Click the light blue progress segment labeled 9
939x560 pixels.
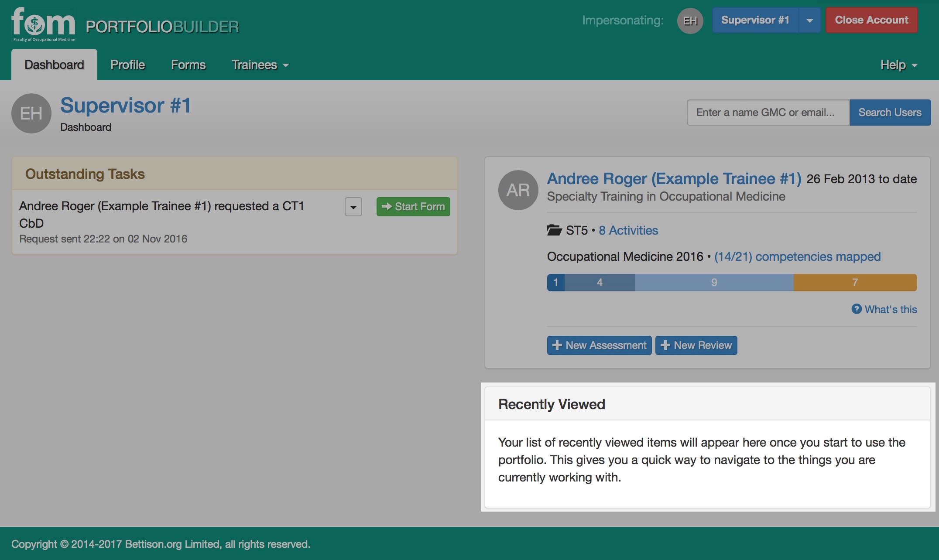[x=714, y=283]
